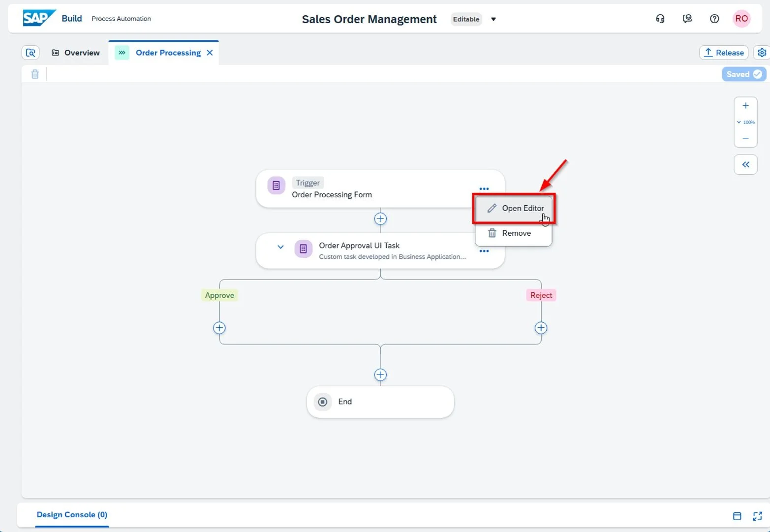Add step in the Approve branch
The image size is (770, 532).
coord(219,328)
